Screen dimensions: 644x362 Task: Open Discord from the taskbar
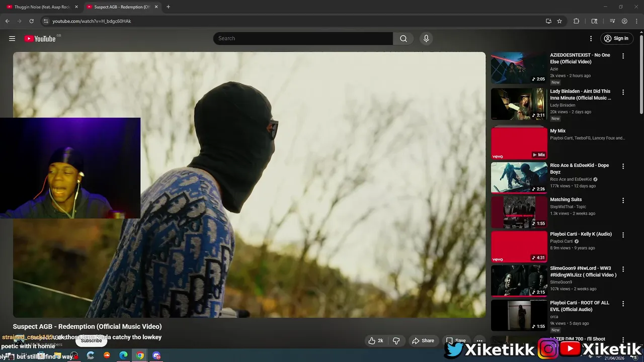(156, 355)
